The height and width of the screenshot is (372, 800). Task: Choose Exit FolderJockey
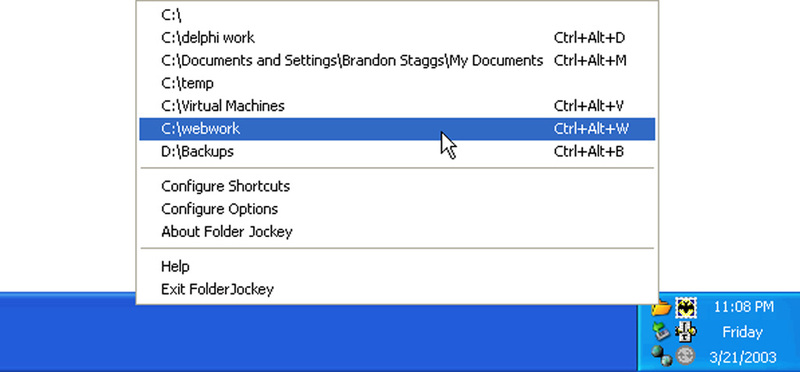[x=397, y=289]
